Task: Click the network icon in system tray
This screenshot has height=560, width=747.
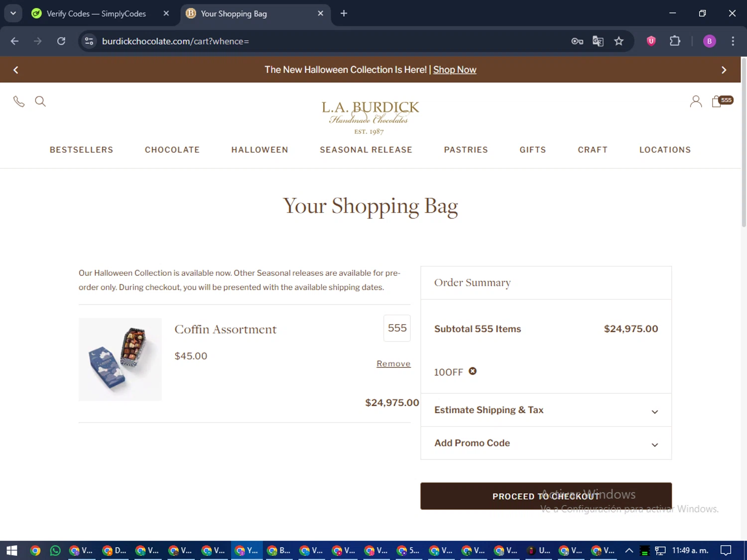Action: click(x=660, y=551)
